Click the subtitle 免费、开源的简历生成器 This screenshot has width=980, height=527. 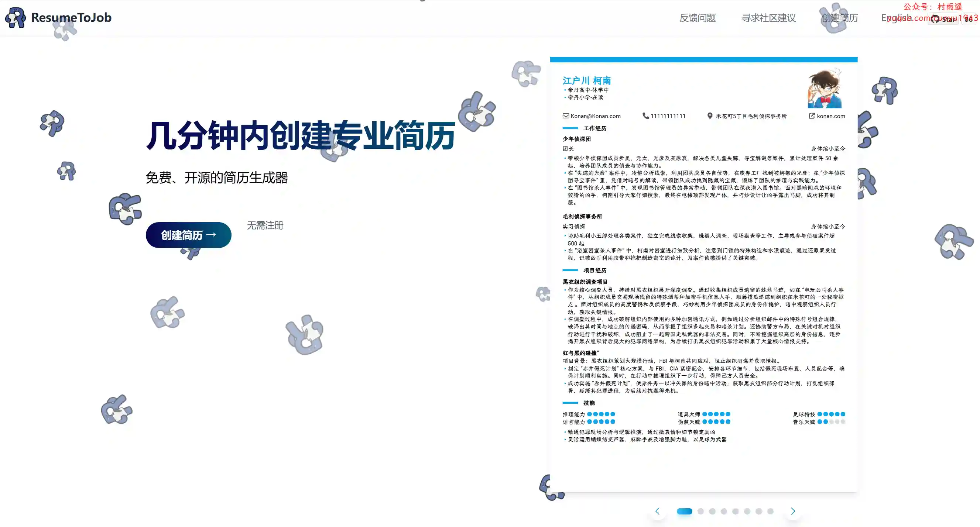click(x=217, y=178)
